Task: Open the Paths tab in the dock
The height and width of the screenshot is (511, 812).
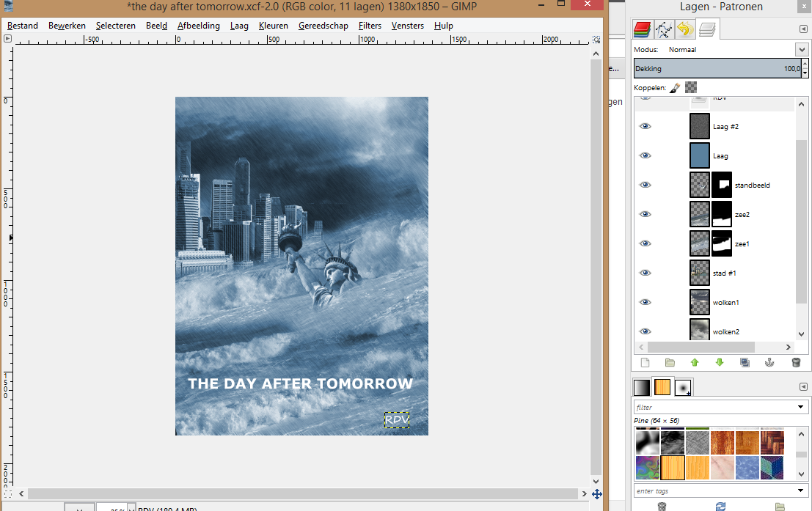Action: pos(664,29)
